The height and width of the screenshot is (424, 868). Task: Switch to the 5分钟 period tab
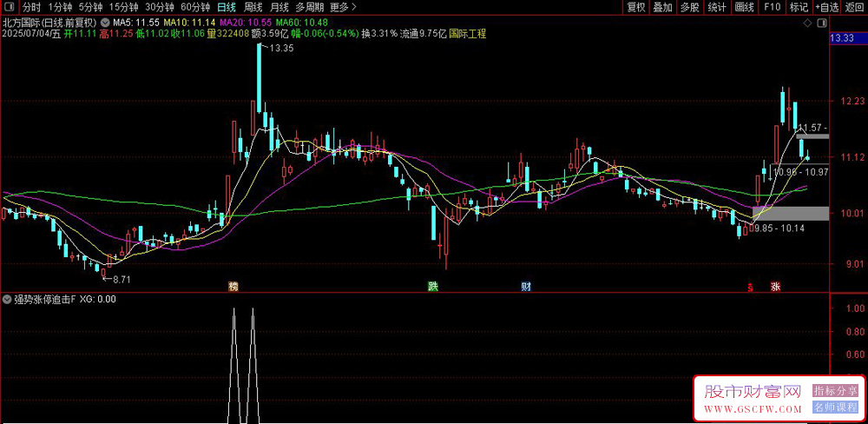point(90,7)
